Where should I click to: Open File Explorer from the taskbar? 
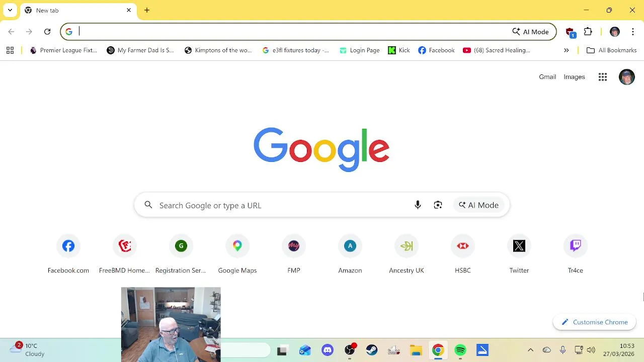[x=416, y=350]
